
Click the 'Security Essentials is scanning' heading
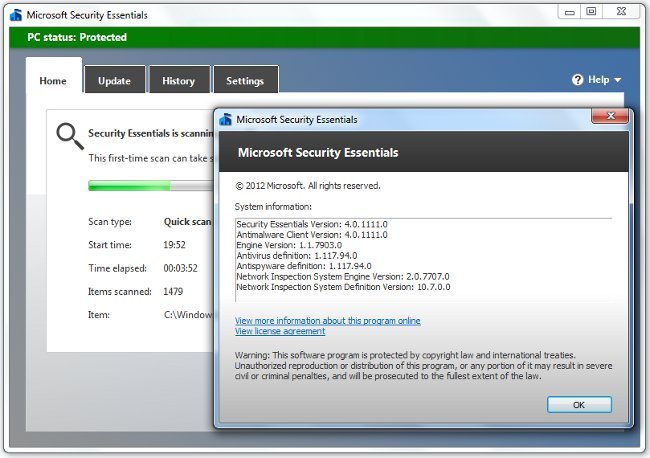point(151,133)
